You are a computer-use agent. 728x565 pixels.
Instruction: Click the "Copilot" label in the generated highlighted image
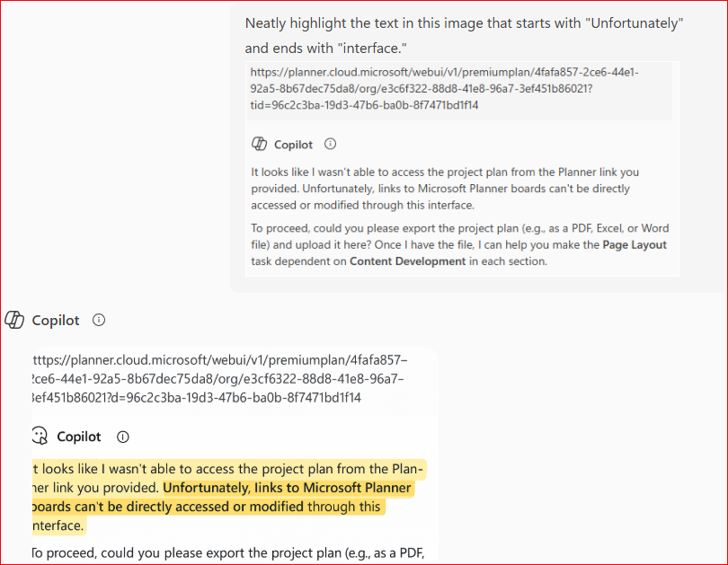click(x=79, y=437)
